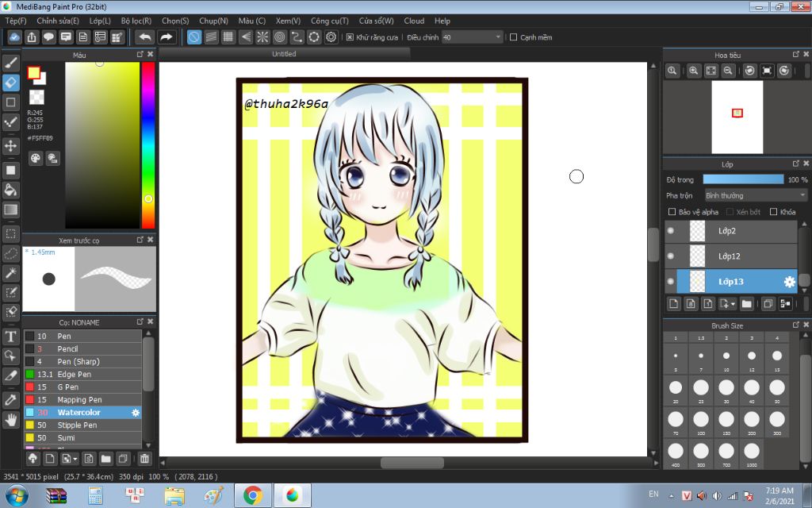
Task: Enable Bảo vệ alpha checkbox
Action: click(x=672, y=211)
